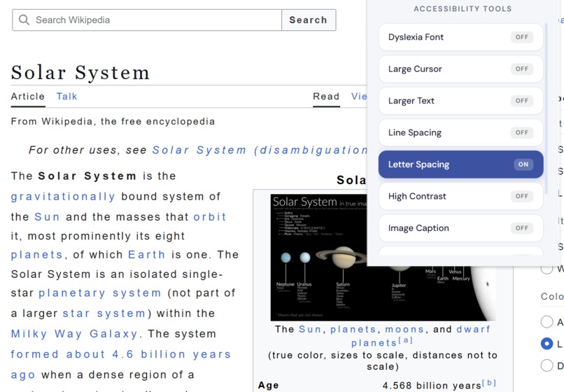The height and width of the screenshot is (392, 564).
Task: Enable Line Spacing option
Action: 460,132
